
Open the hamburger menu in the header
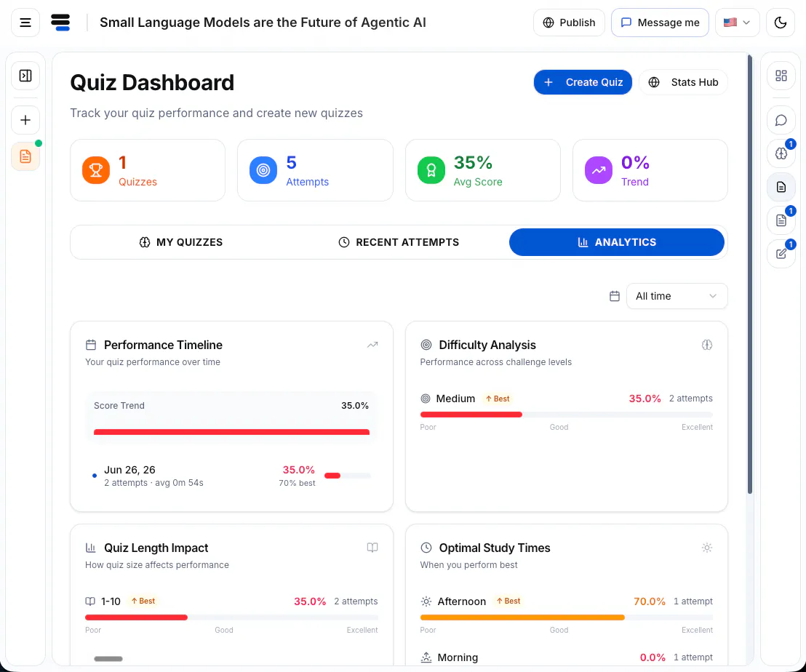(25, 23)
